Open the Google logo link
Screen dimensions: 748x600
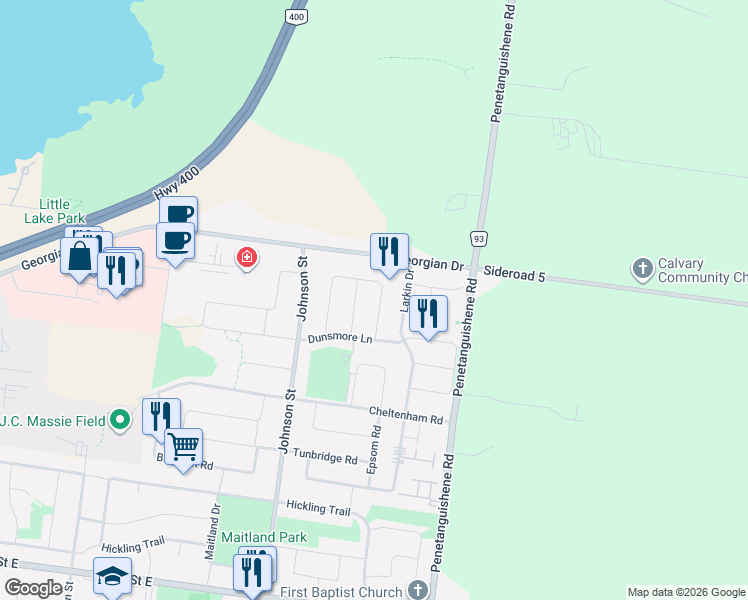coord(33,588)
